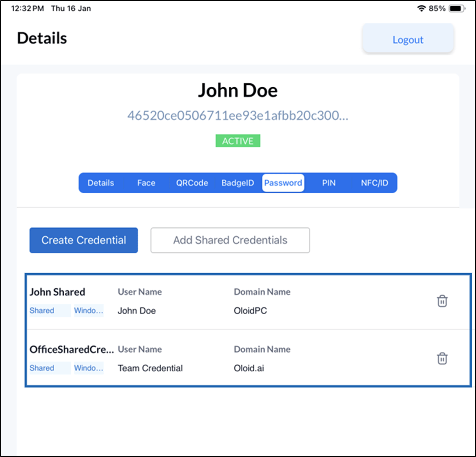Screen dimensions: 476x457
Task: Go to the BadgeID tab
Action: pyautogui.click(x=238, y=183)
